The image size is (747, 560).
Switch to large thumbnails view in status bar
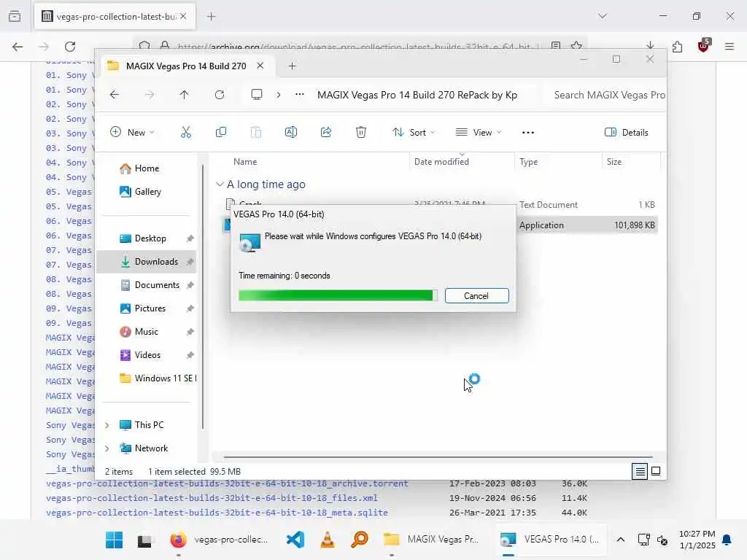coord(656,472)
